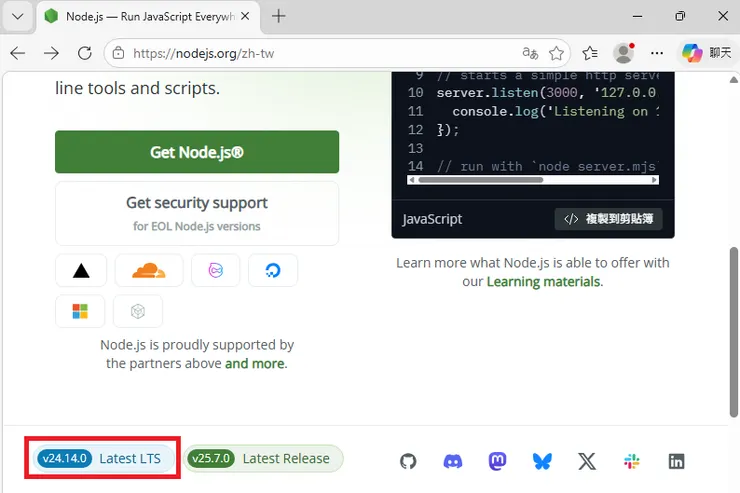Click code scrollbar right arrow
Screen dimensions: 740x493
click(x=654, y=180)
